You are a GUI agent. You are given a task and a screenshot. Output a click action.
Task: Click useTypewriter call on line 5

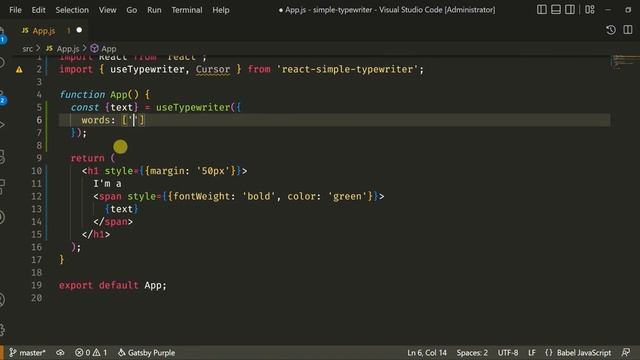click(193, 107)
